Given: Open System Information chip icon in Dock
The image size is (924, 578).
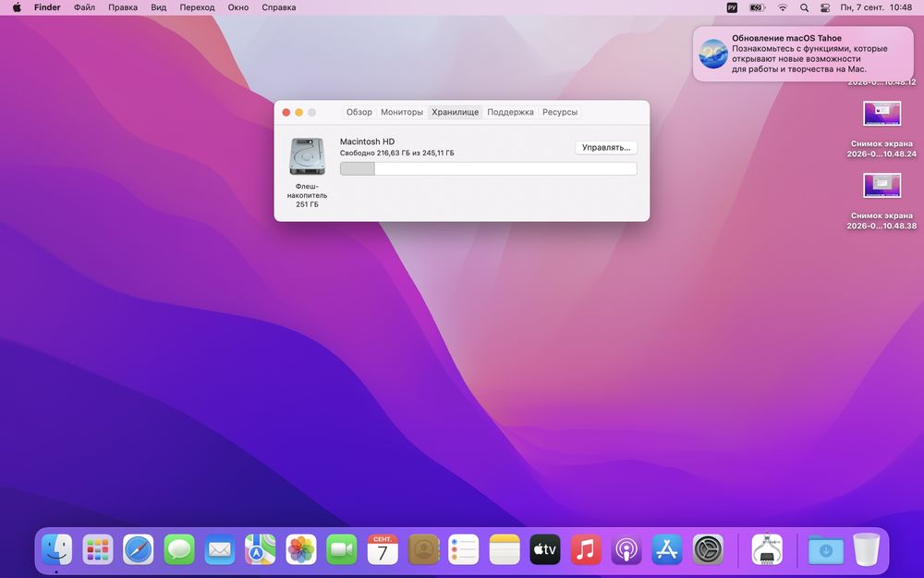Looking at the screenshot, I should tap(767, 549).
